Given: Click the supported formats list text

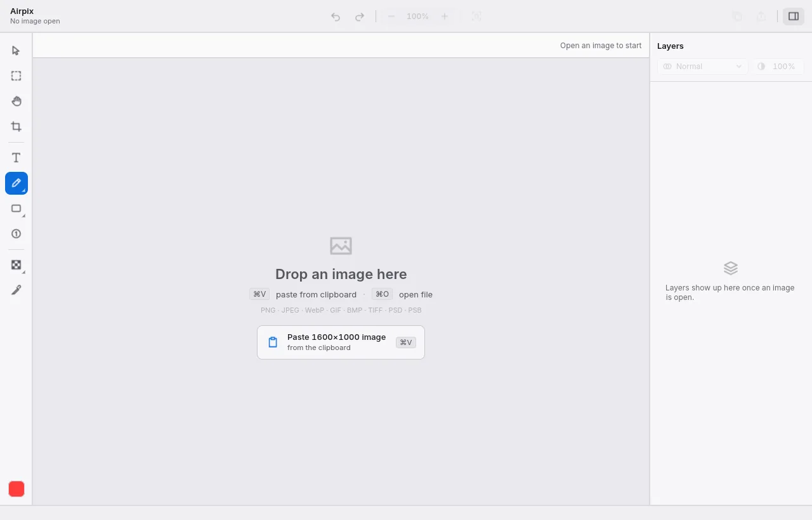Looking at the screenshot, I should click(341, 310).
